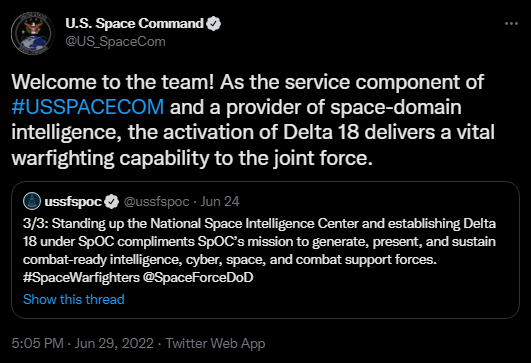Click the main tweet text starting 'Welcome to the team!'
This screenshot has height=363, width=531.
click(x=253, y=120)
